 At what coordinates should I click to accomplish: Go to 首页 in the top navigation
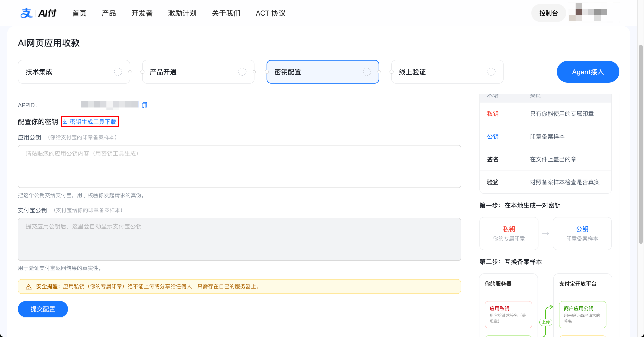[79, 13]
